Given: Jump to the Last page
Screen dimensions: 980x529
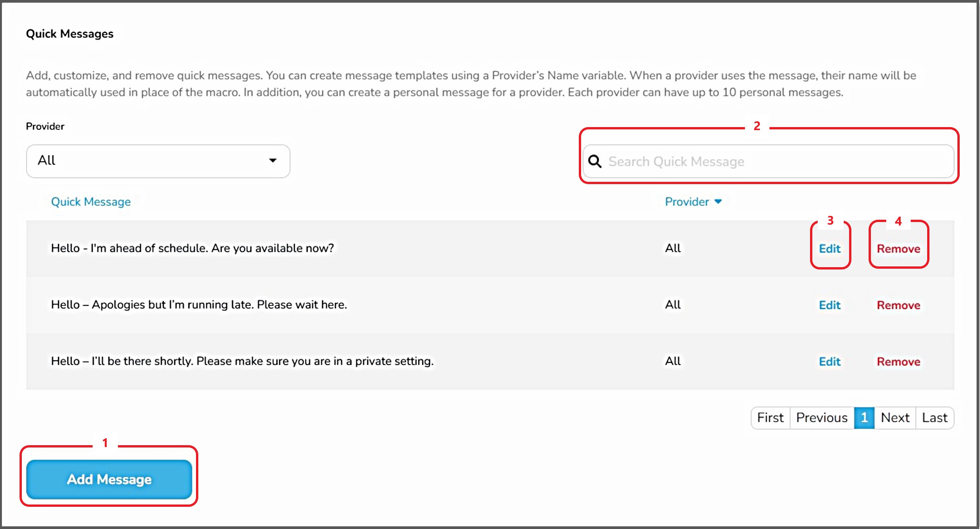Looking at the screenshot, I should (934, 418).
